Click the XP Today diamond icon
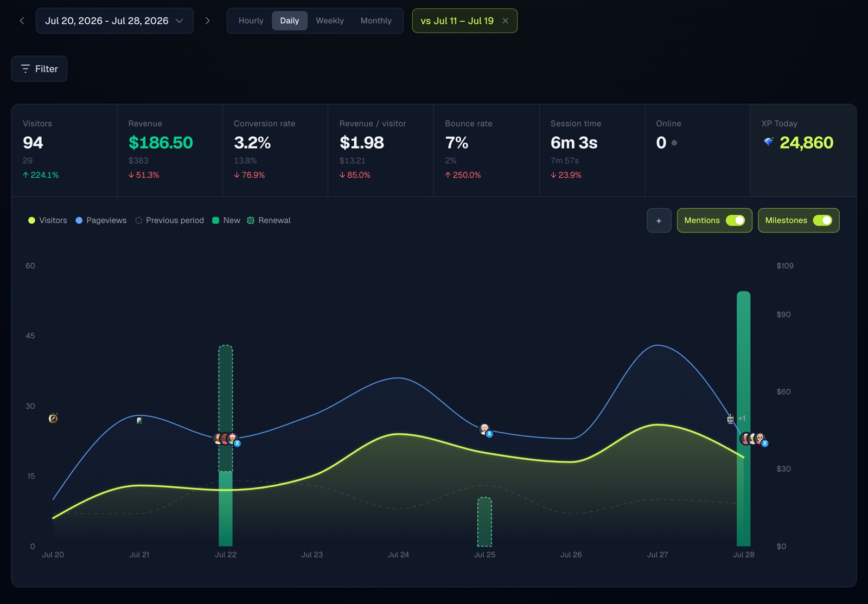 click(768, 142)
